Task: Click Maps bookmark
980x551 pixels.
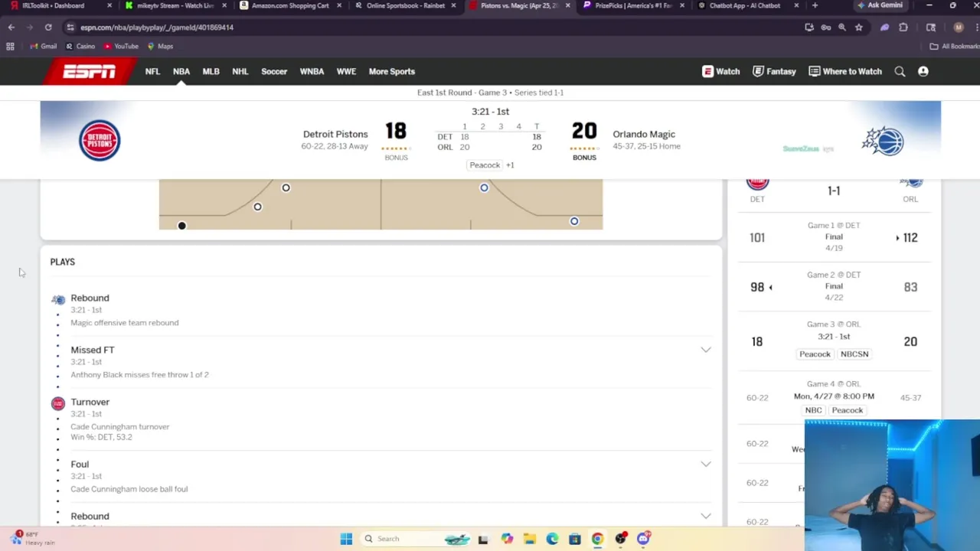Action: click(x=160, y=46)
